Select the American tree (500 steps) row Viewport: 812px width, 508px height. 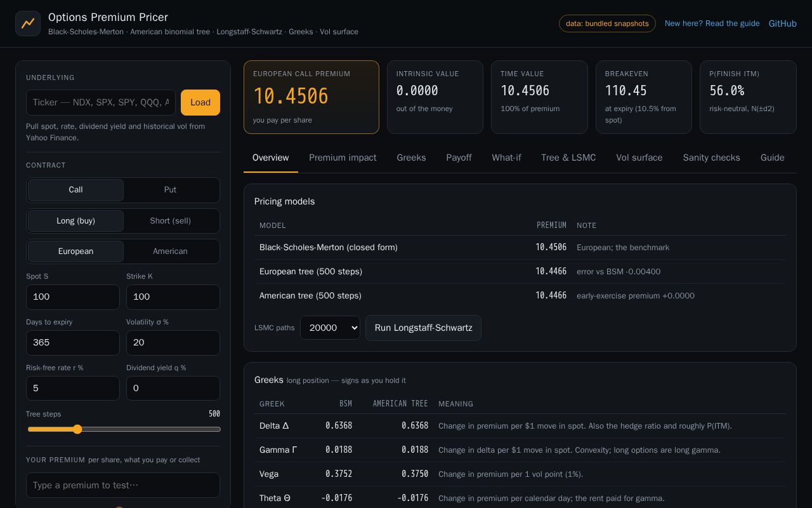[x=520, y=296]
